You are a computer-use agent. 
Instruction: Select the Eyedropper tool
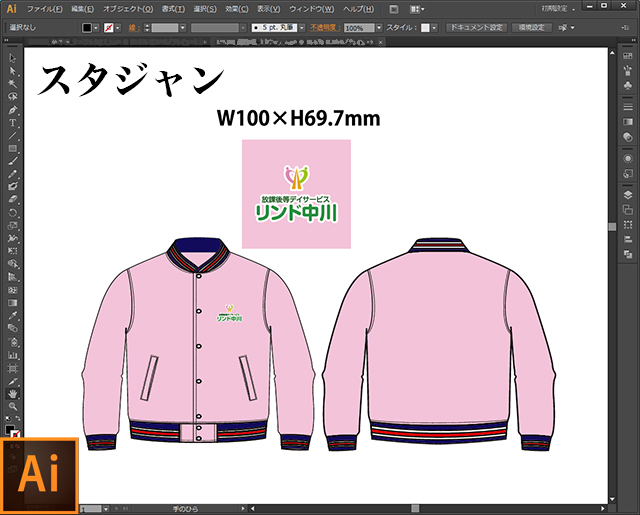[x=13, y=315]
